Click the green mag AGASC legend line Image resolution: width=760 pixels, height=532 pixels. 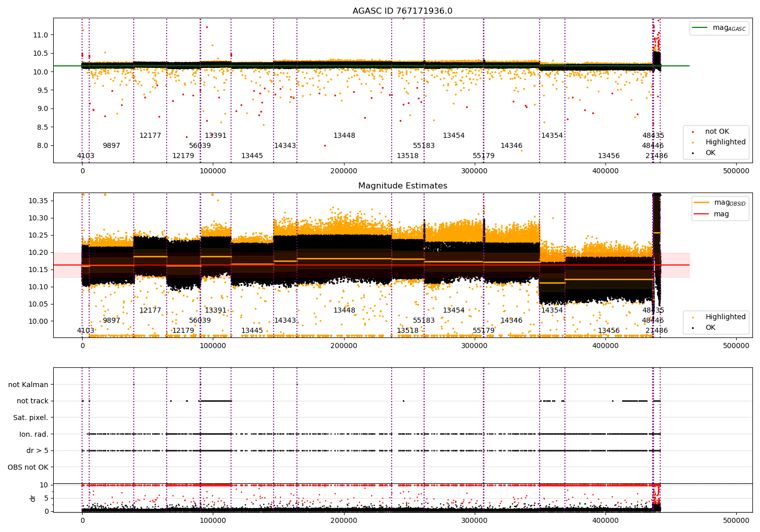point(700,28)
